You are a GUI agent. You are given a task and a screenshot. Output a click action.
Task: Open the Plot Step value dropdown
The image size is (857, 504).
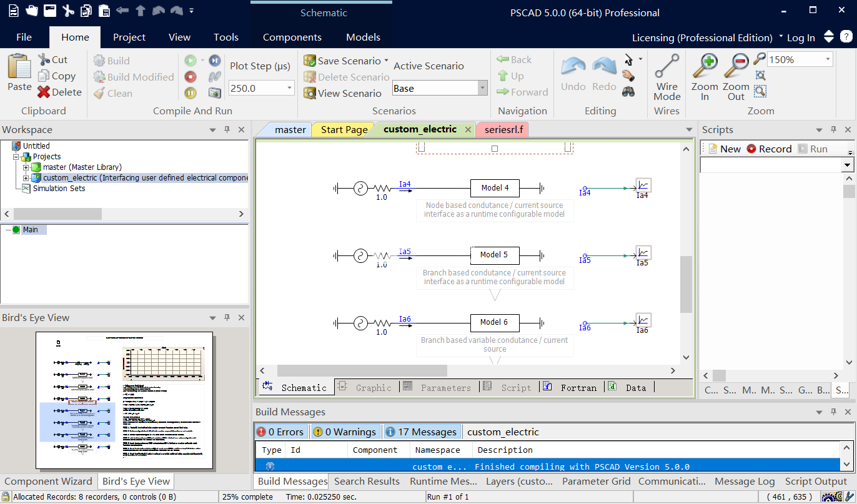(x=290, y=87)
